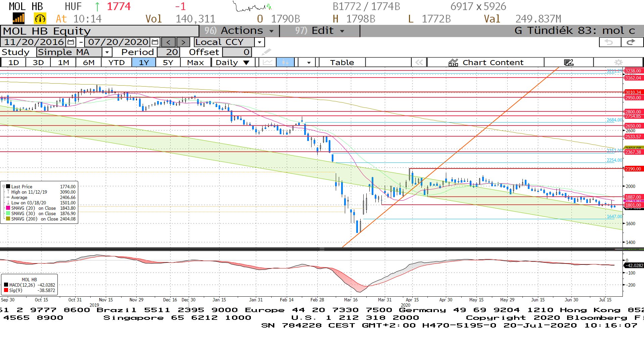This screenshot has width=644, height=344.
Task: Collapse the Last Price legend tree
Action: (x=4, y=187)
